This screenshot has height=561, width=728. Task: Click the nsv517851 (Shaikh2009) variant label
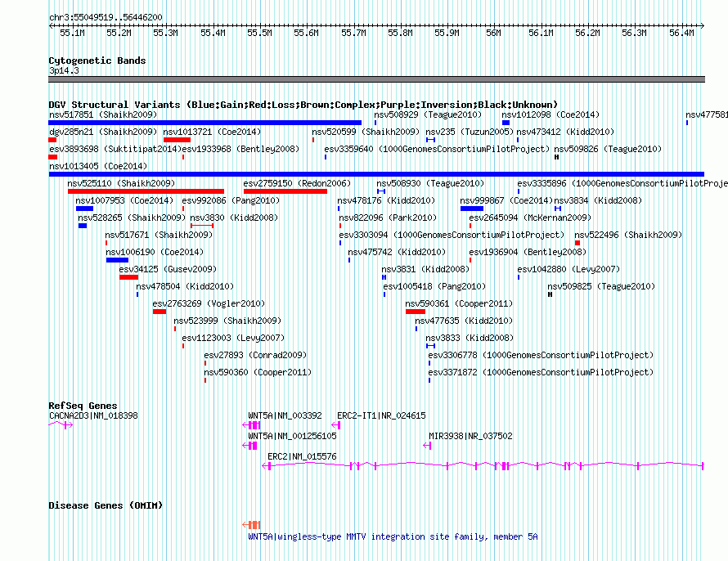(103, 114)
